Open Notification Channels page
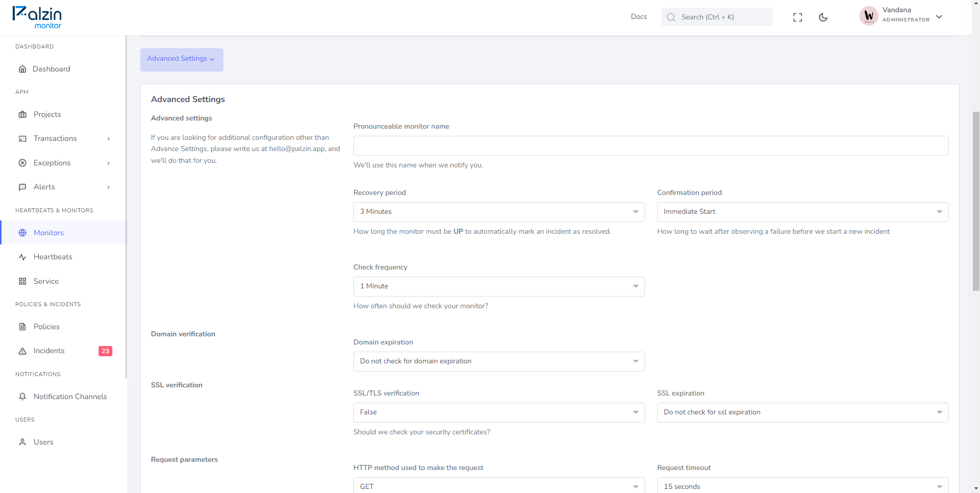Image resolution: width=980 pixels, height=493 pixels. click(x=63, y=397)
